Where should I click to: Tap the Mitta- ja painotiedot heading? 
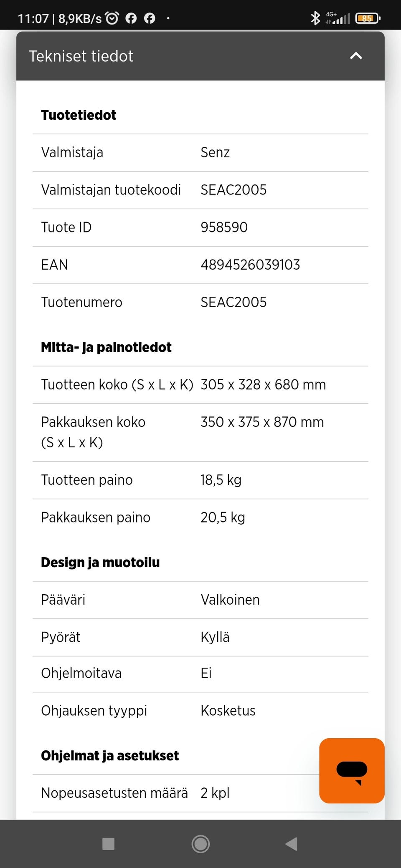pyautogui.click(x=106, y=347)
